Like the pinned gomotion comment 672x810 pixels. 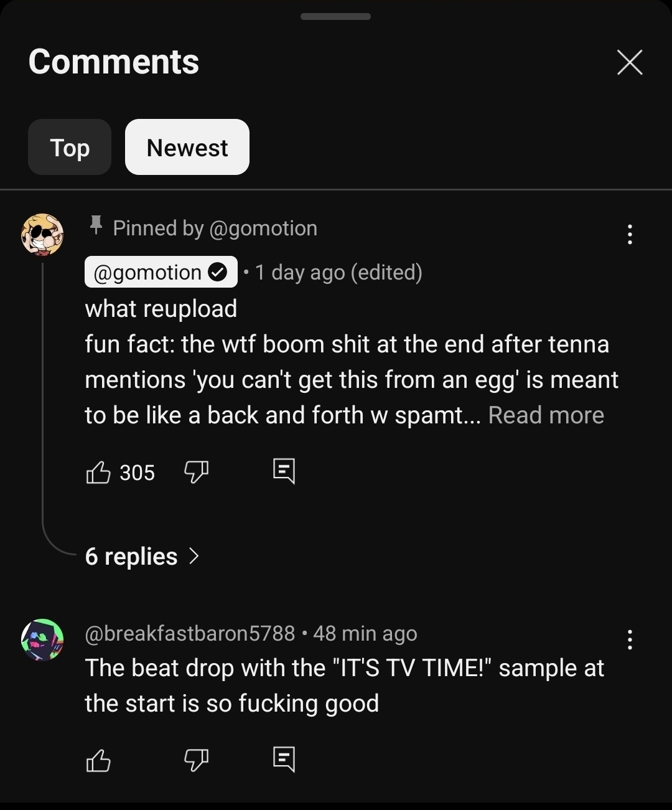98,473
